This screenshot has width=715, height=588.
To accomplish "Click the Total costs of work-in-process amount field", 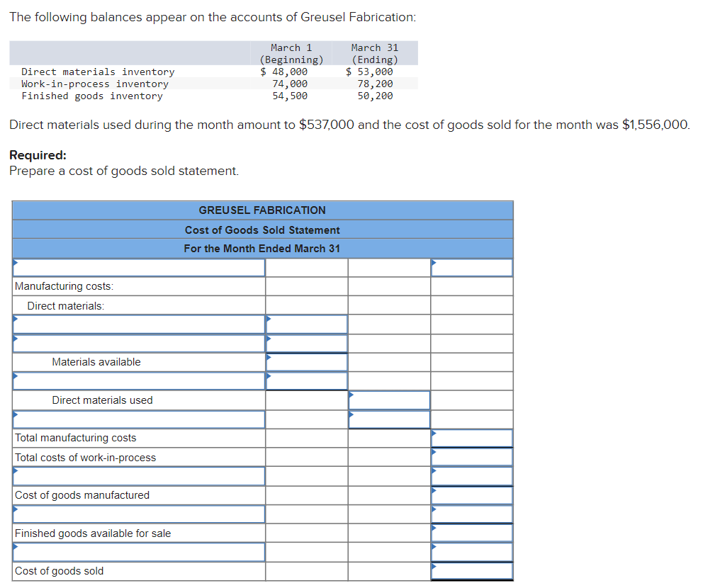I will pos(472,457).
